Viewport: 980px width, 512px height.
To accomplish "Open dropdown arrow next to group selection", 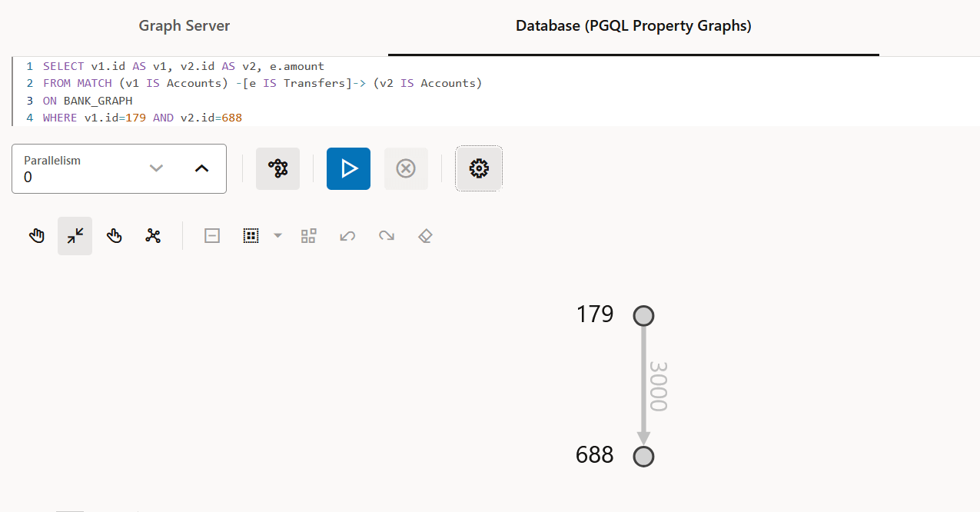I will pyautogui.click(x=278, y=236).
